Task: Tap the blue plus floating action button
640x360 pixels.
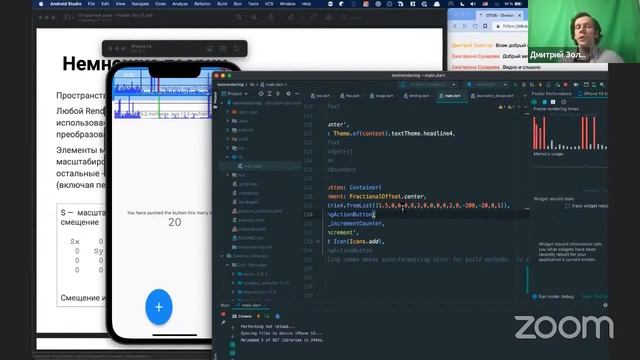Action: click(159, 307)
